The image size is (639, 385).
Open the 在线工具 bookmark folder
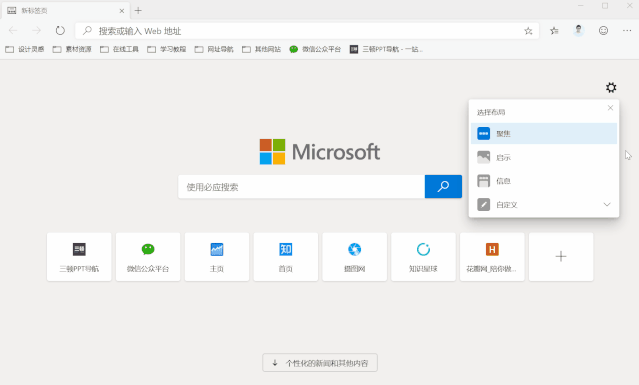tap(119, 49)
